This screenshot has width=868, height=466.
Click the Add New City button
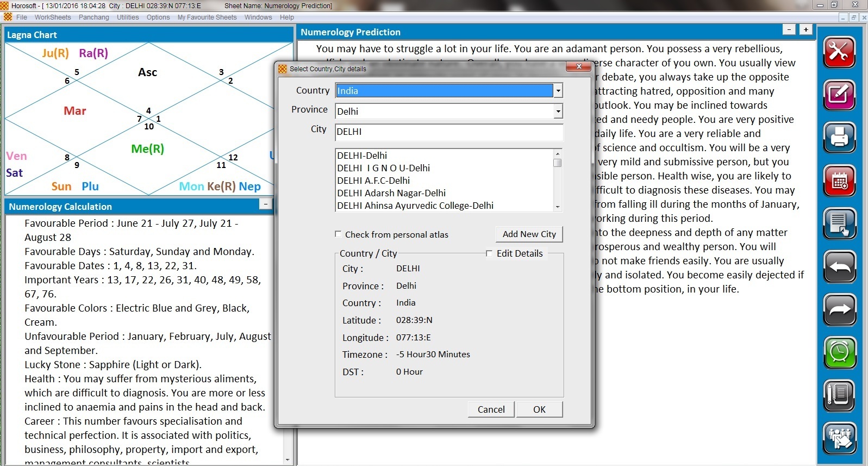click(529, 234)
